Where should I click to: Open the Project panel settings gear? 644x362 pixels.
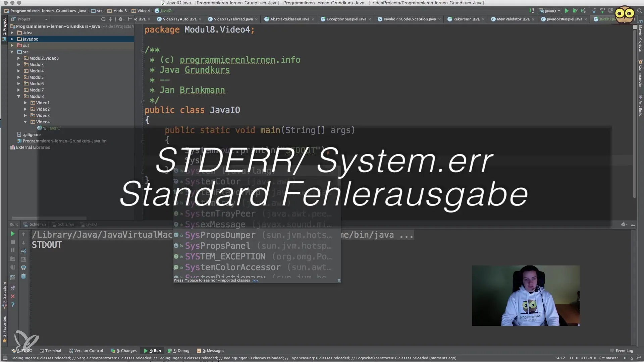tap(121, 19)
